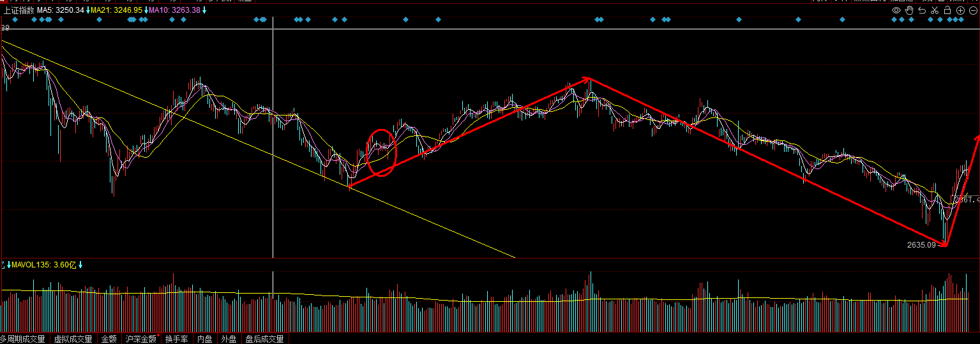The height and width of the screenshot is (344, 980).
Task: Select the scissors cut tool
Action: click(x=935, y=10)
